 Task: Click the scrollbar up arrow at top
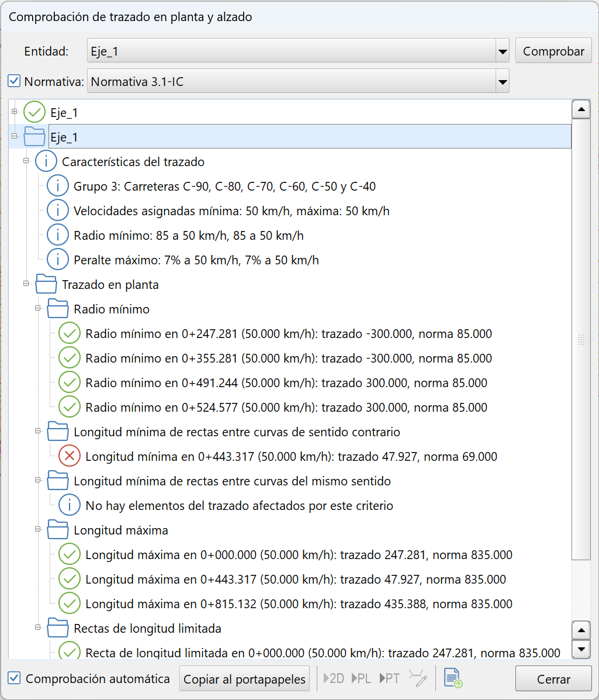[581, 109]
